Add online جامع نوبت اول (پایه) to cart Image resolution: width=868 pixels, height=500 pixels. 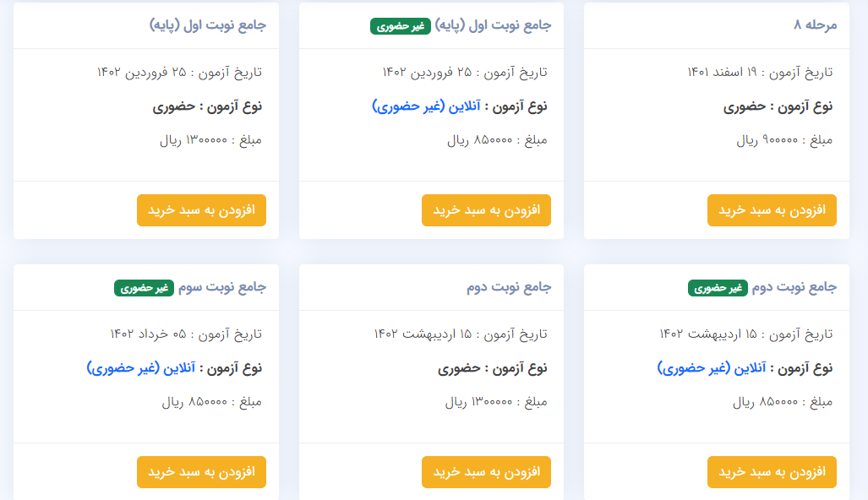pyautogui.click(x=486, y=210)
